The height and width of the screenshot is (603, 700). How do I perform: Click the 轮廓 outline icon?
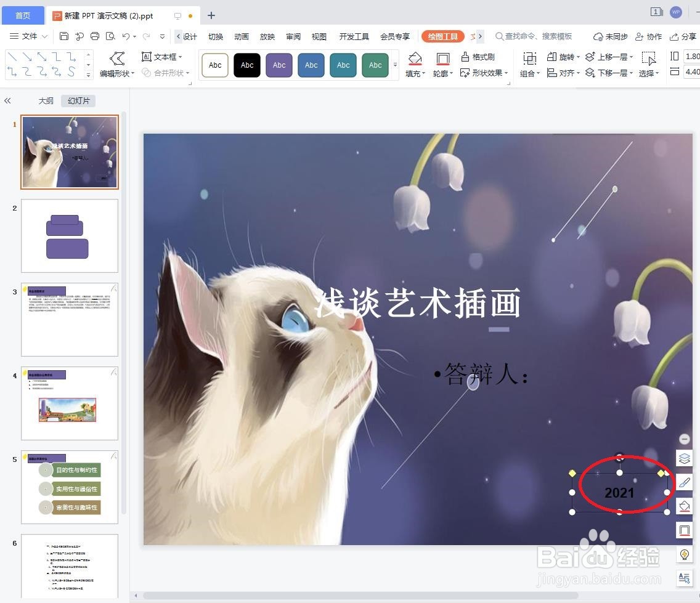coord(443,59)
